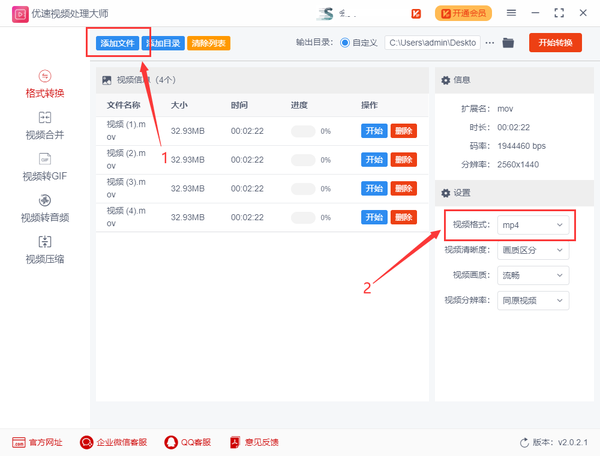
Task: Click the resolution value 2560x1440
Action: pos(518,165)
